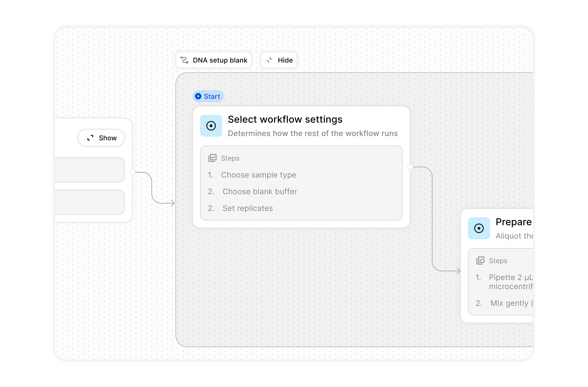Click the first gray placeholder block at left
Viewport: 588px width, 387px height.
click(x=89, y=170)
